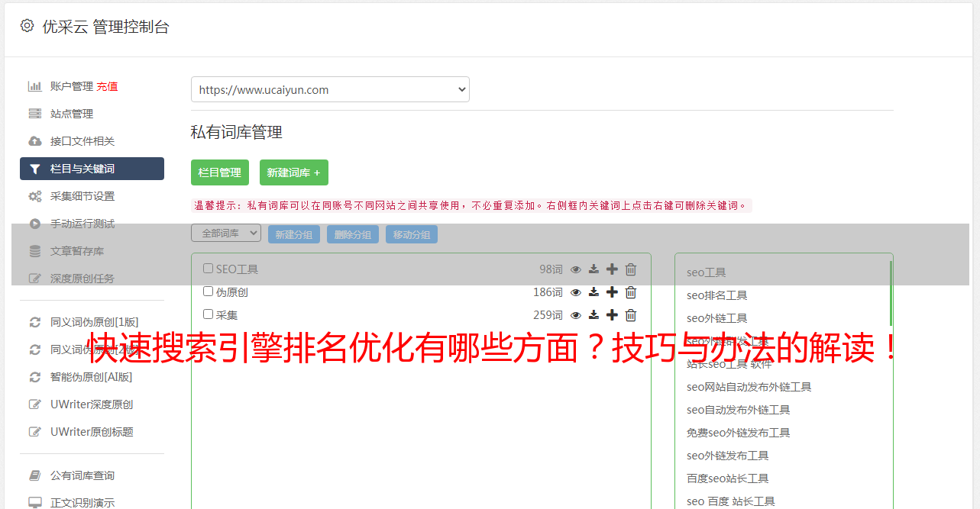Select keyword seo自动发布外链工具
980x509 pixels.
point(738,410)
